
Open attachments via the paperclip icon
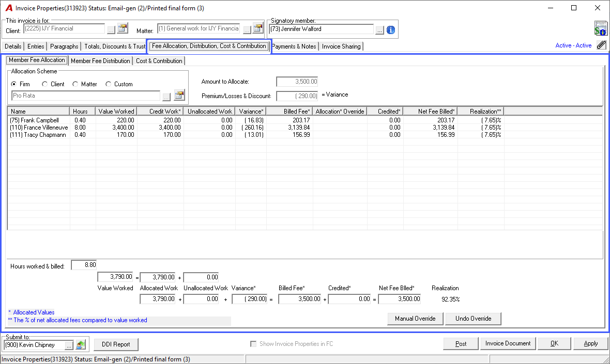(x=601, y=45)
